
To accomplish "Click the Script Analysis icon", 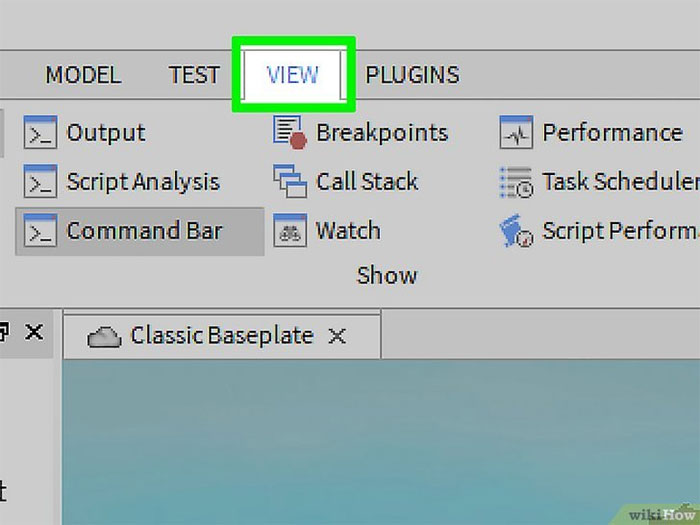I will 40,182.
